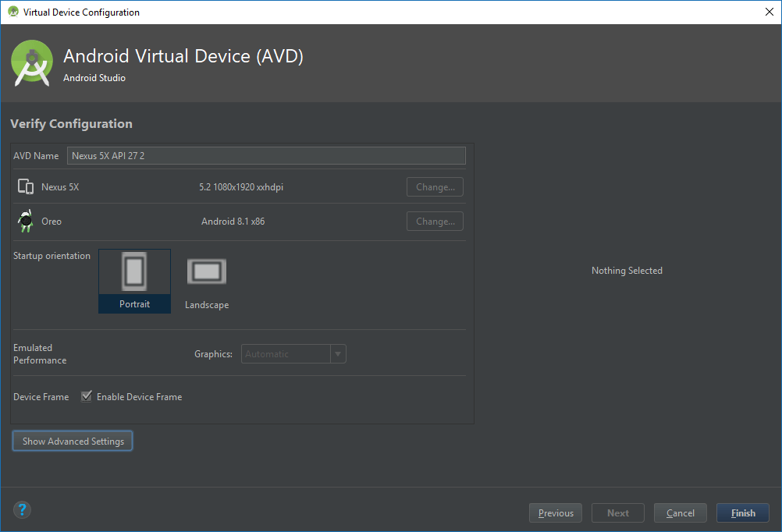Viewport: 782px width, 532px height.
Task: Change the Oreo system image
Action: [x=435, y=222]
